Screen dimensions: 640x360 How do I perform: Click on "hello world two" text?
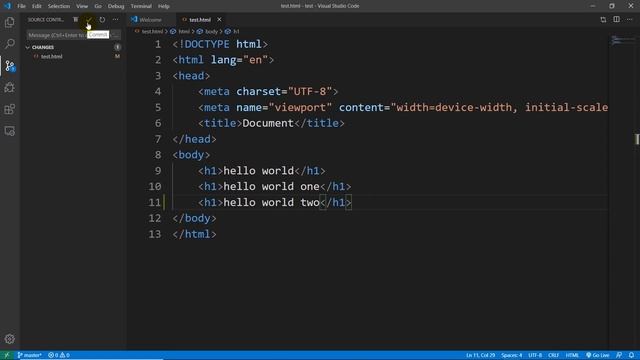point(271,202)
